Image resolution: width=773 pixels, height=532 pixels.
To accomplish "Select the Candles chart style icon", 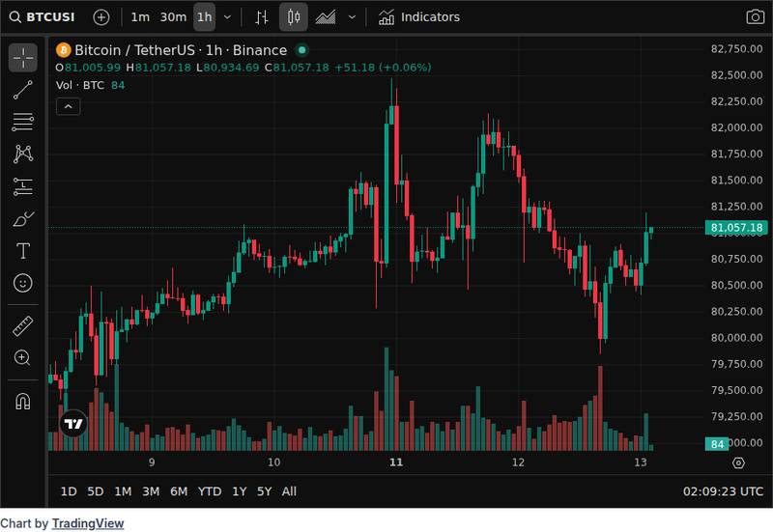I will pyautogui.click(x=294, y=17).
